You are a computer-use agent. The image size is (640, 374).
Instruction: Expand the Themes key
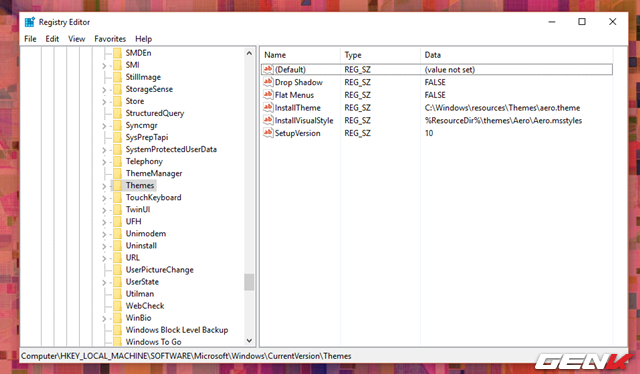[104, 186]
